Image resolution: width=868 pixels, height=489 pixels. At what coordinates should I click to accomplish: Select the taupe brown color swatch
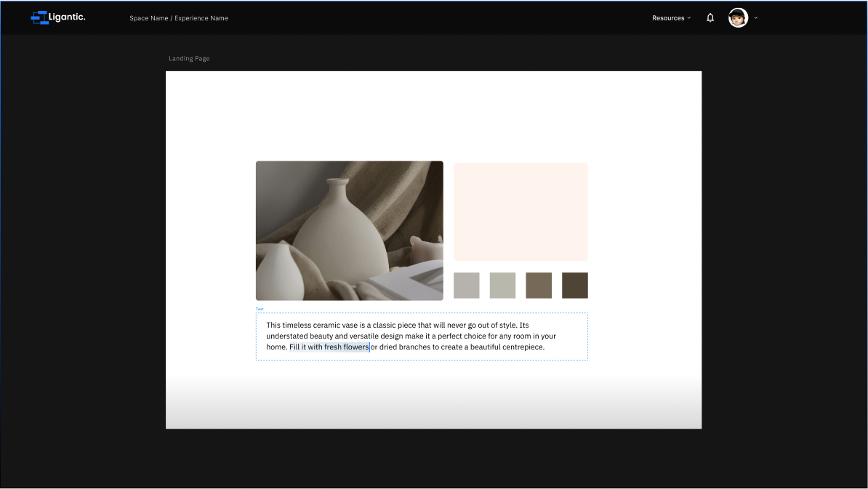click(539, 286)
